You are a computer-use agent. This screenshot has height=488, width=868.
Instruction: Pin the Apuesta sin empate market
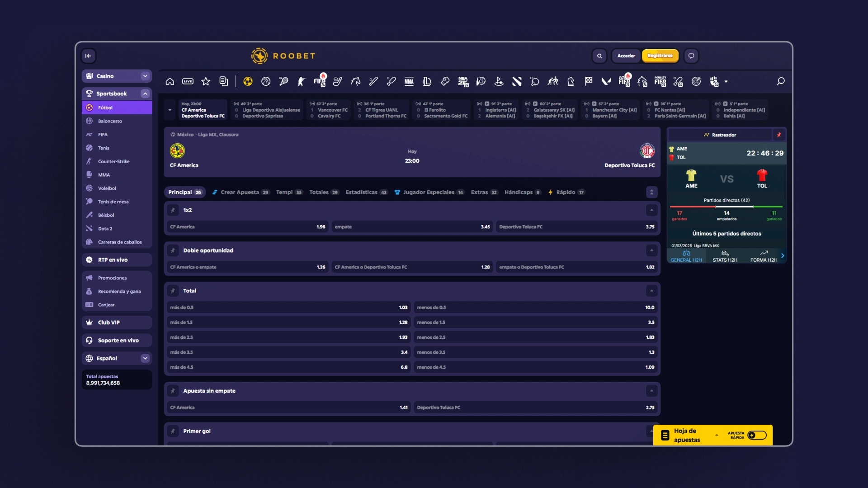[173, 391]
